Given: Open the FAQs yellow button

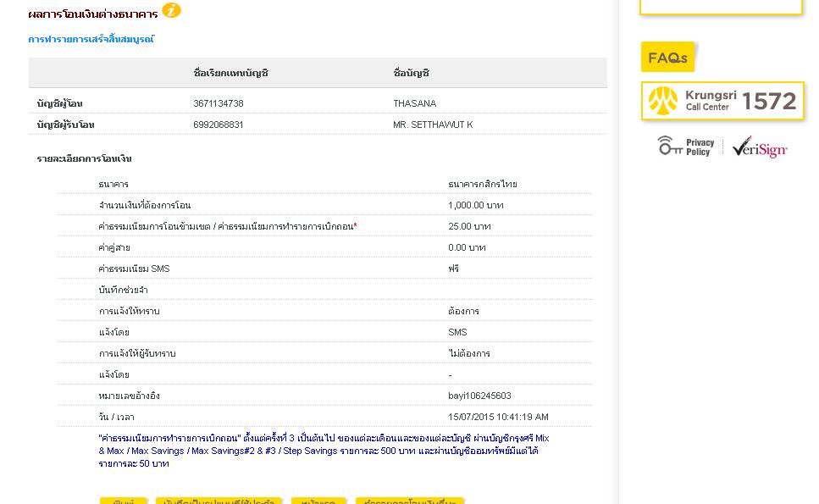Looking at the screenshot, I should (667, 57).
